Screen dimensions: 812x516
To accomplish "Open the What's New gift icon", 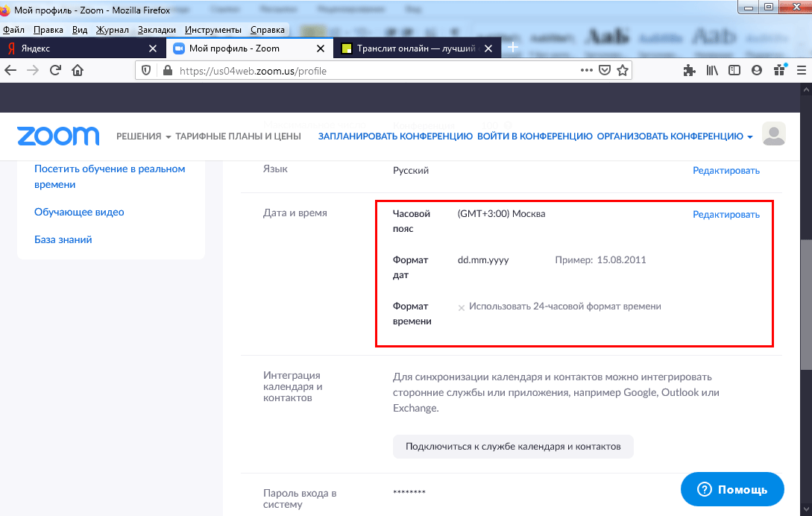I will (779, 69).
